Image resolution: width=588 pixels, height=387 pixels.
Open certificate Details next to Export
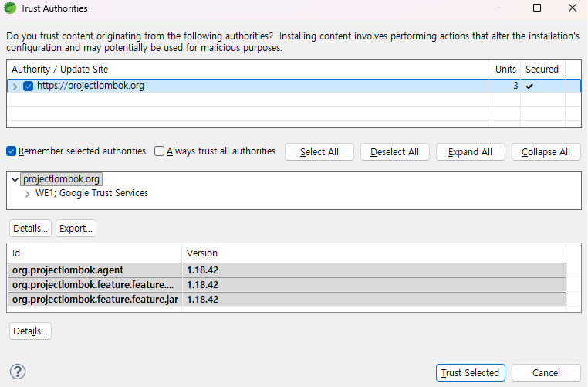30,228
